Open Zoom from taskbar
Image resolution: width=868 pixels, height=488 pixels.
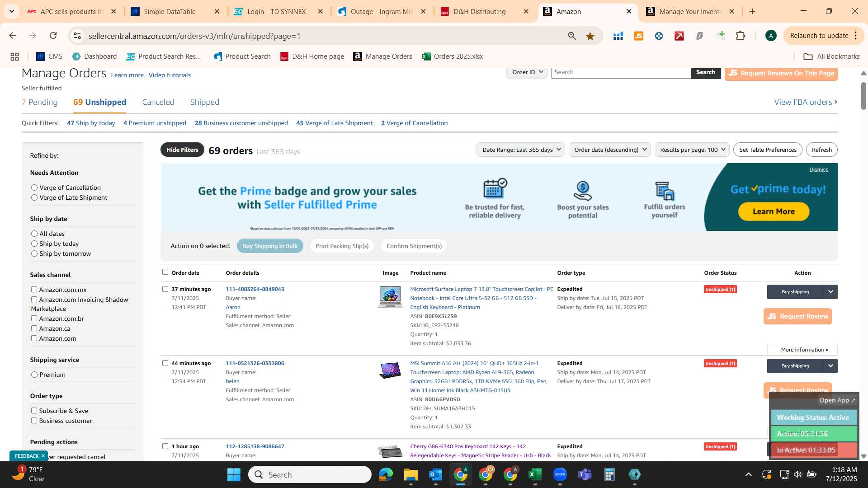pyautogui.click(x=560, y=474)
